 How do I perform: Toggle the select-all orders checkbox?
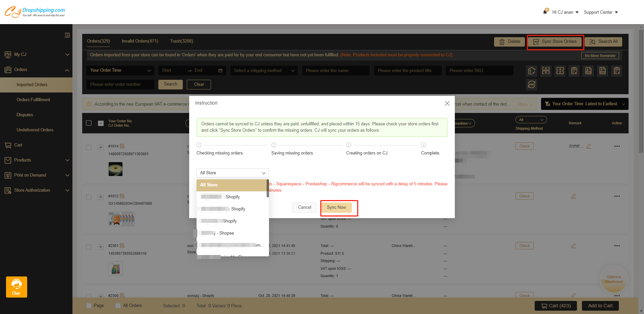89,123
